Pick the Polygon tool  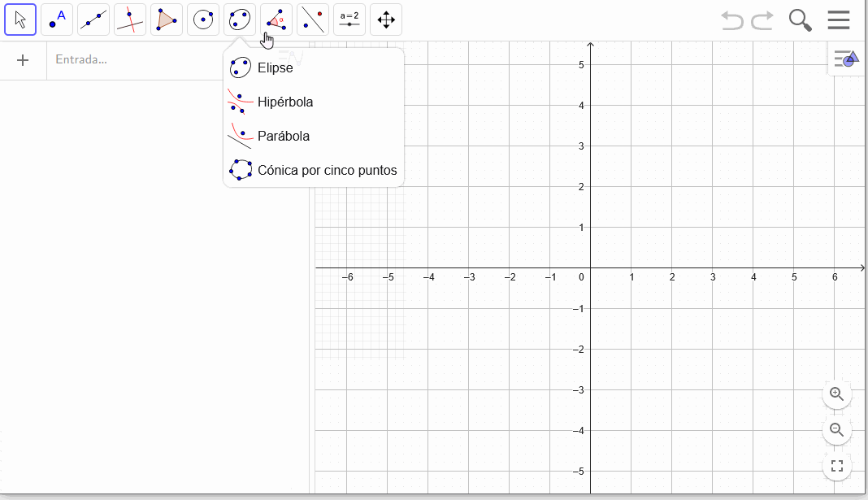(x=167, y=20)
